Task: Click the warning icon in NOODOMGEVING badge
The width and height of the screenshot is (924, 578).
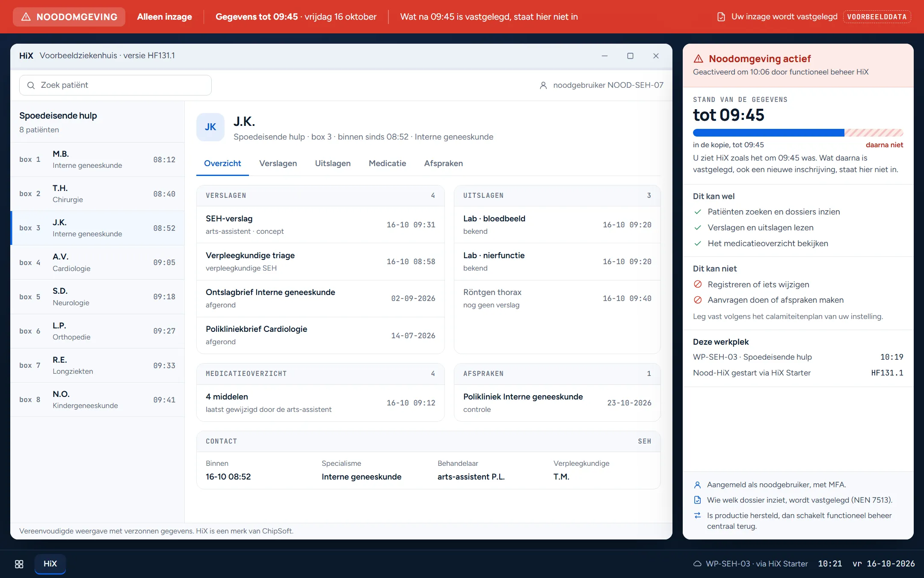Action: click(x=26, y=17)
